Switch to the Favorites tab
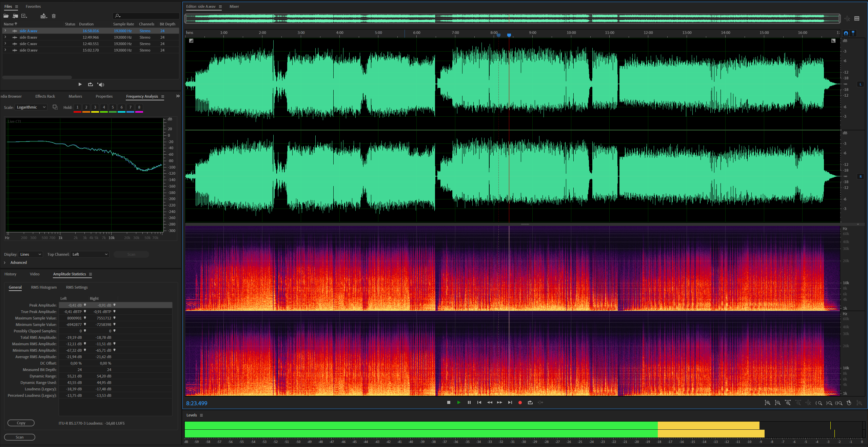Viewport: 868px width, 447px height. [33, 6]
